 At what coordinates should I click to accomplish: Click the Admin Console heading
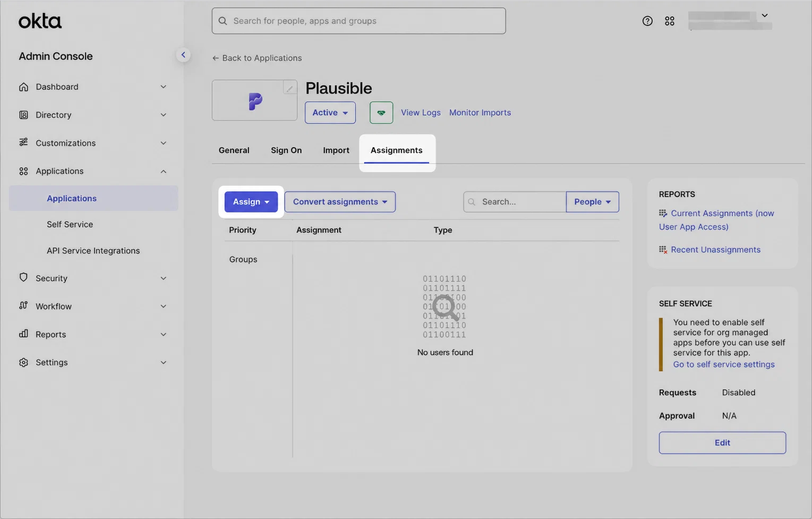pyautogui.click(x=56, y=56)
